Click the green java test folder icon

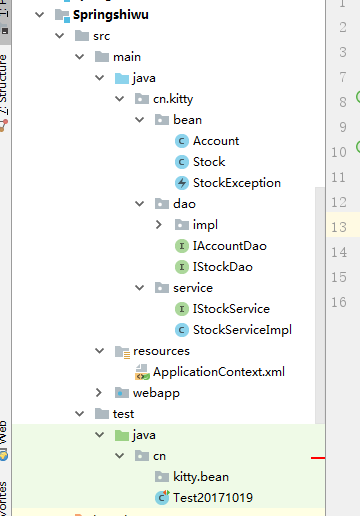[x=122, y=435]
